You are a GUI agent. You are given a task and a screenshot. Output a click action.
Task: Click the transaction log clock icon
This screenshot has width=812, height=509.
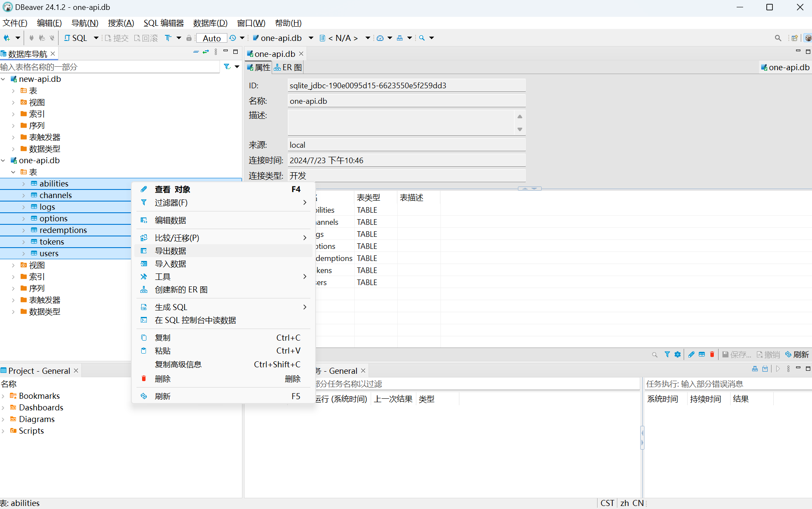232,38
